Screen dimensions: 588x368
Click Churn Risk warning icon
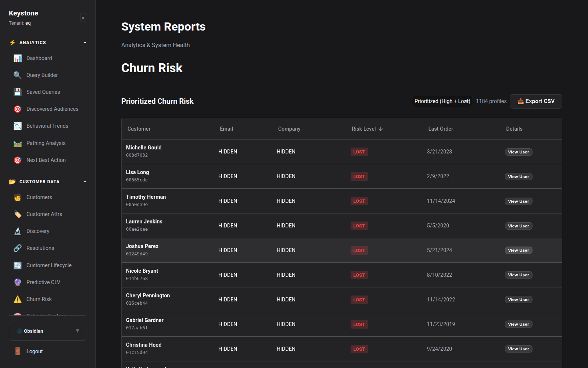coord(18,299)
